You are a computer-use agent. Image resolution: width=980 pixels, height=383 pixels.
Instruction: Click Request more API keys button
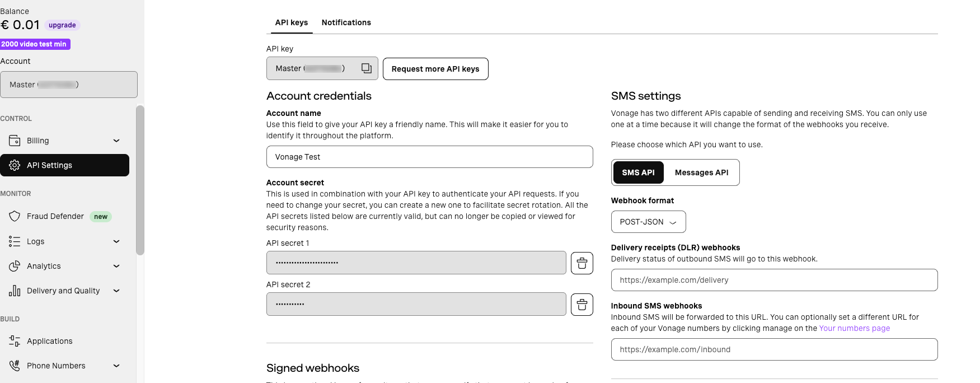[x=435, y=69]
